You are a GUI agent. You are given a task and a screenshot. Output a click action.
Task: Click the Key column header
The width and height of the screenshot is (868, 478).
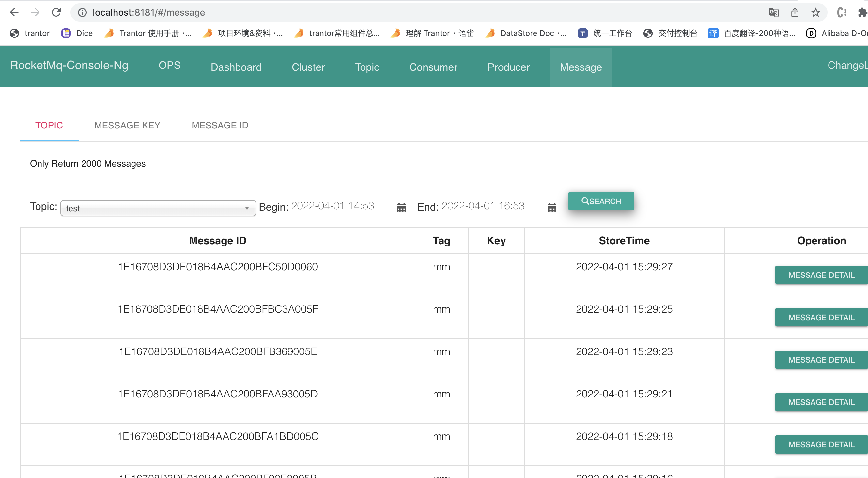click(496, 241)
